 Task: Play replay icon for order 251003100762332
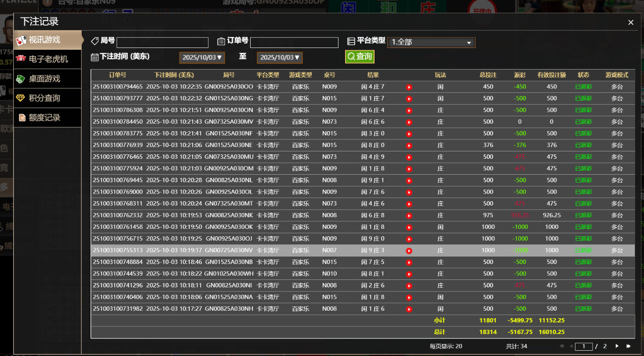(x=409, y=216)
